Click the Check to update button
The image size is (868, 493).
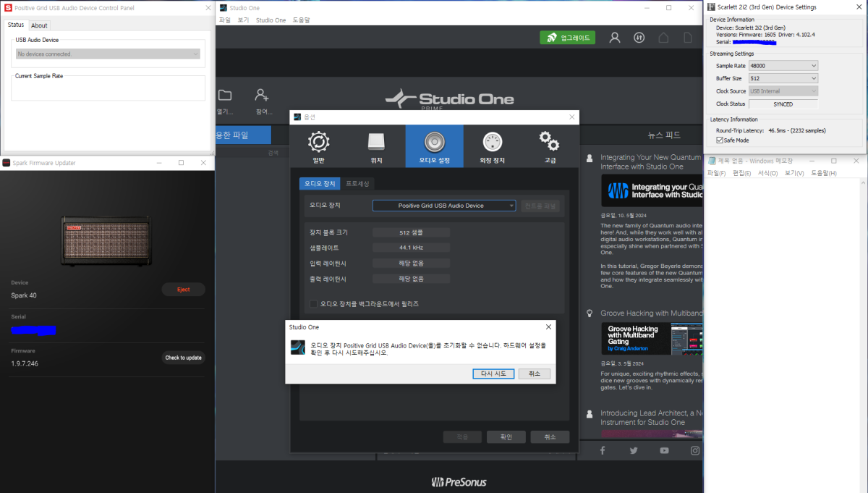coord(183,358)
